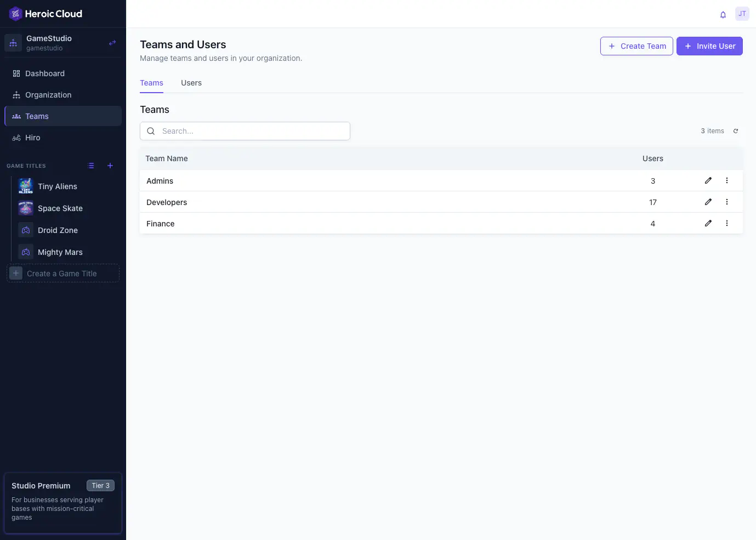Viewport: 756px width, 540px height.
Task: Click the list view icon beside GAME TITLES
Action: [x=90, y=165]
